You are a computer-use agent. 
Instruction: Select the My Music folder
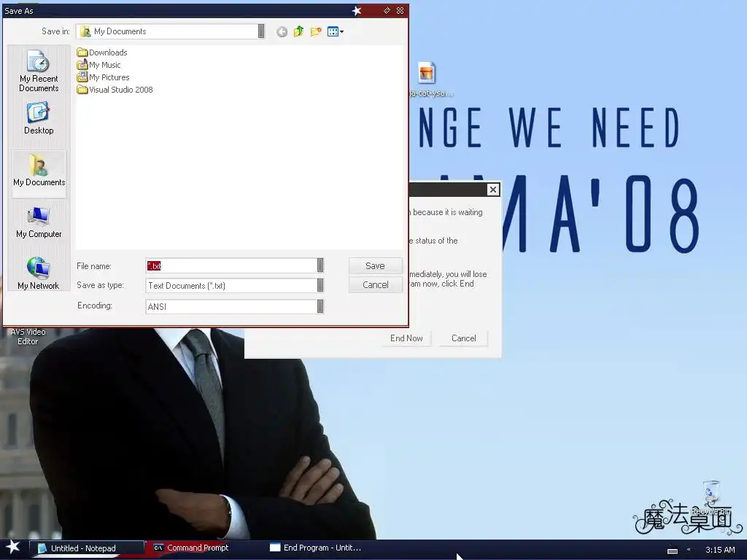point(98,65)
